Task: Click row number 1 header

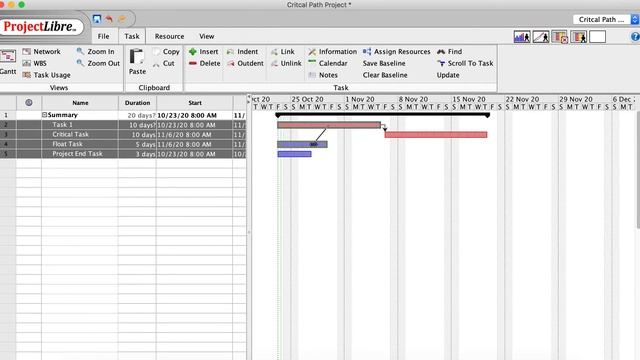Action: click(6, 115)
